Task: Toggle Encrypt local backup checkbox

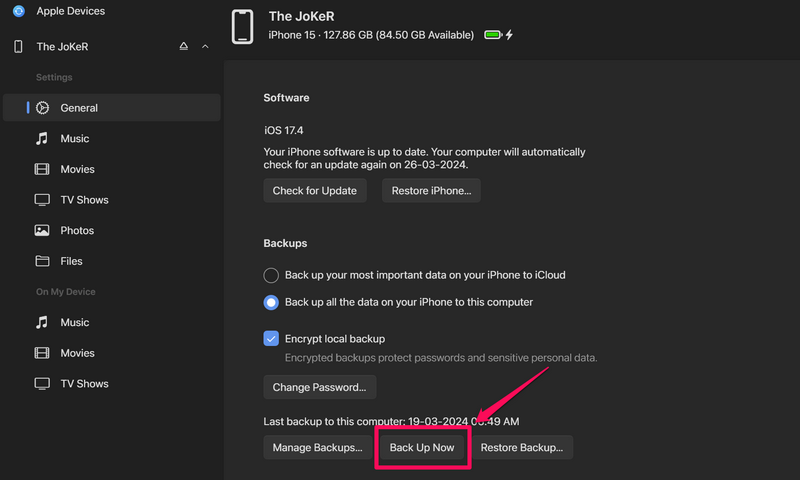Action: 271,339
